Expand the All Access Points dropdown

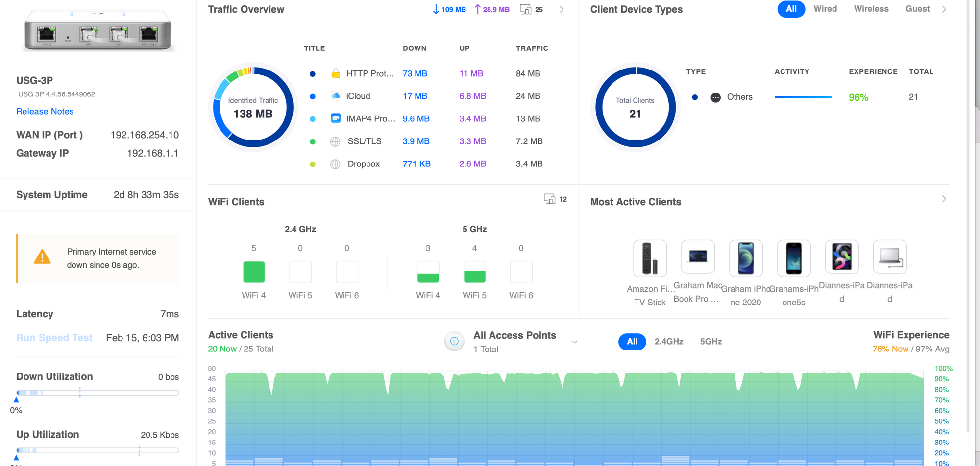574,342
